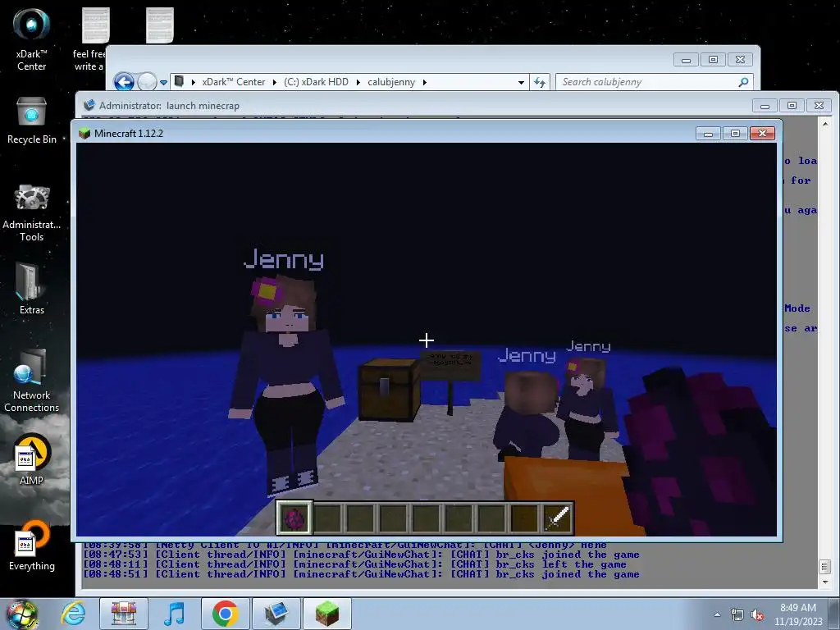The image size is (840, 630).
Task: Expand arrow after calubjenny breadcrumb
Action: [425, 82]
